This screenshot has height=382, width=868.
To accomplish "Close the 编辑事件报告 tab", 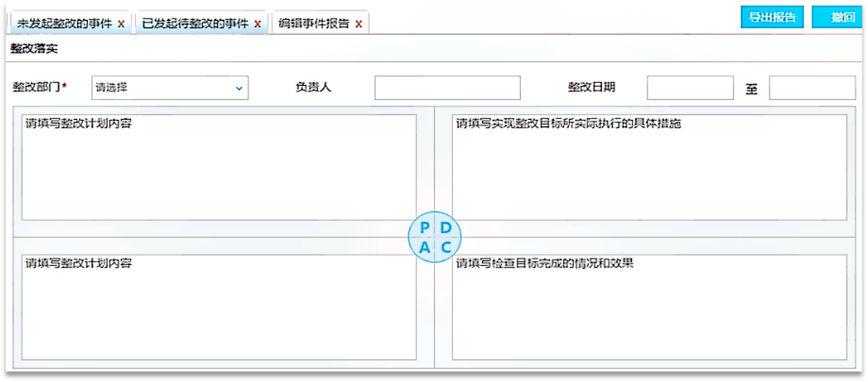I will (x=359, y=25).
